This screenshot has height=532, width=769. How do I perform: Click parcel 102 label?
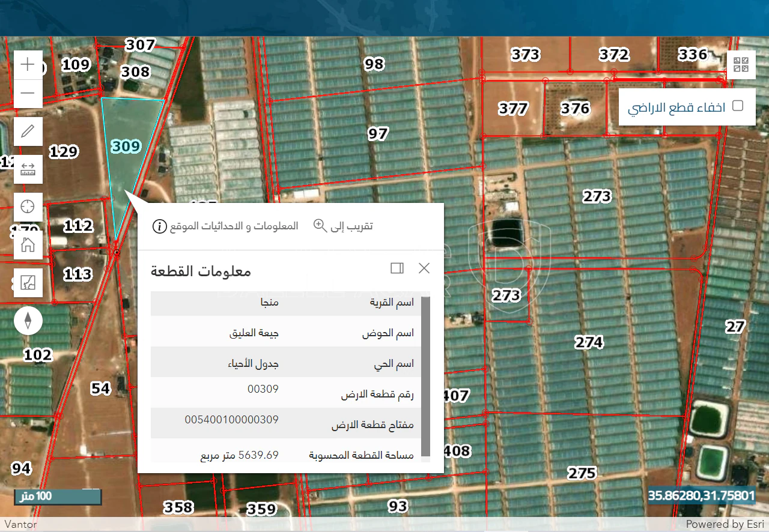point(38,355)
